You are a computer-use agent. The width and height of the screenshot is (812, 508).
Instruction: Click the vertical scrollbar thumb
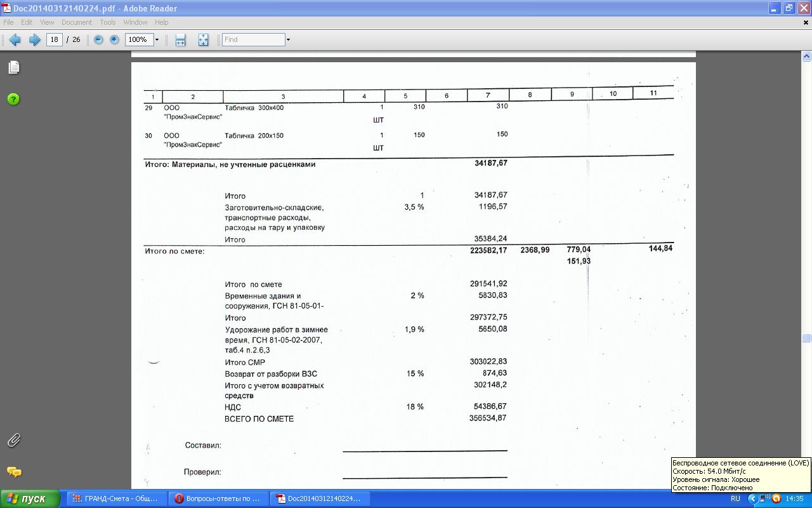coord(807,338)
